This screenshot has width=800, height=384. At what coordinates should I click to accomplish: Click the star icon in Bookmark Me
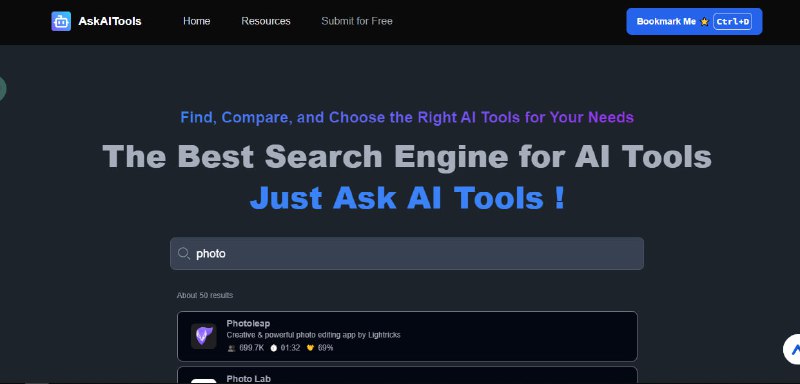pyautogui.click(x=705, y=21)
